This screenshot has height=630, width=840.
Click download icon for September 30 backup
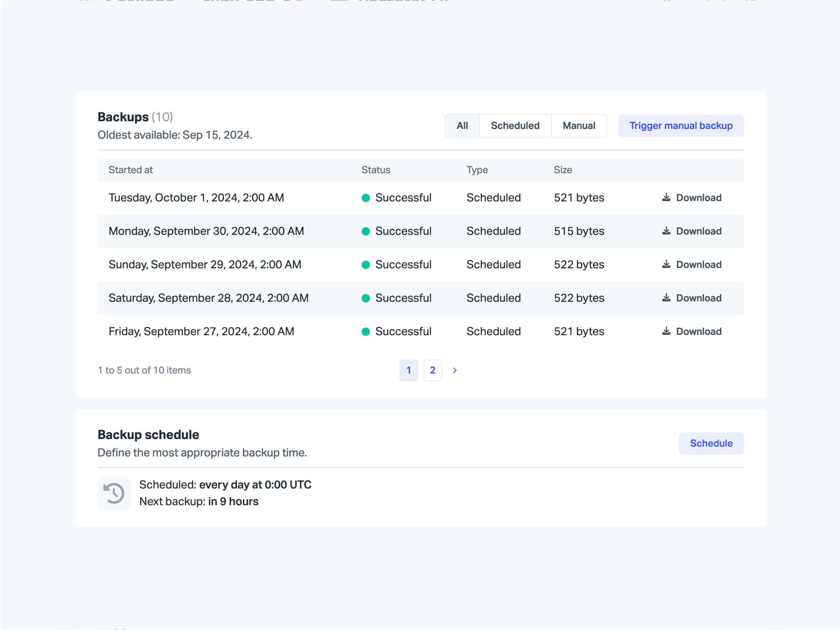pos(666,231)
